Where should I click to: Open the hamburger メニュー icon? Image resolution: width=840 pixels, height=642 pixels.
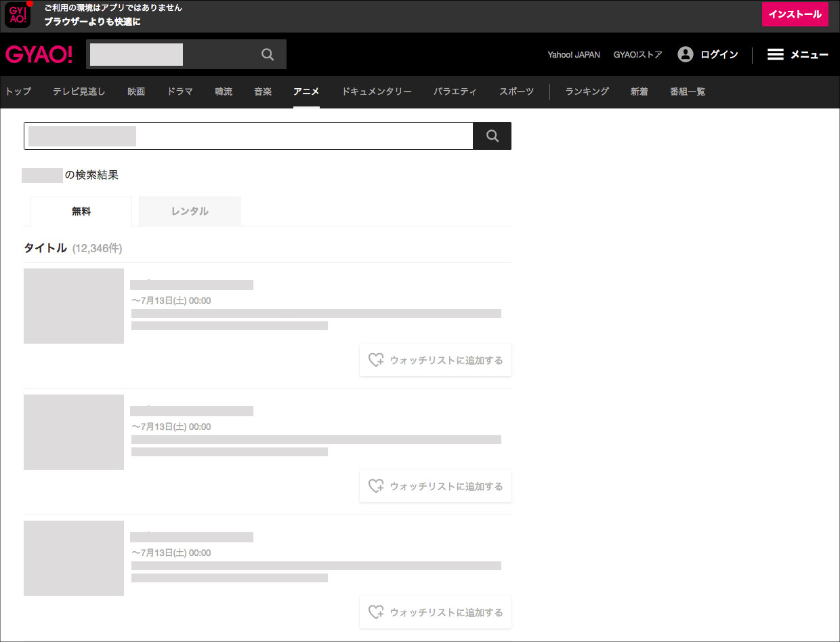(774, 54)
